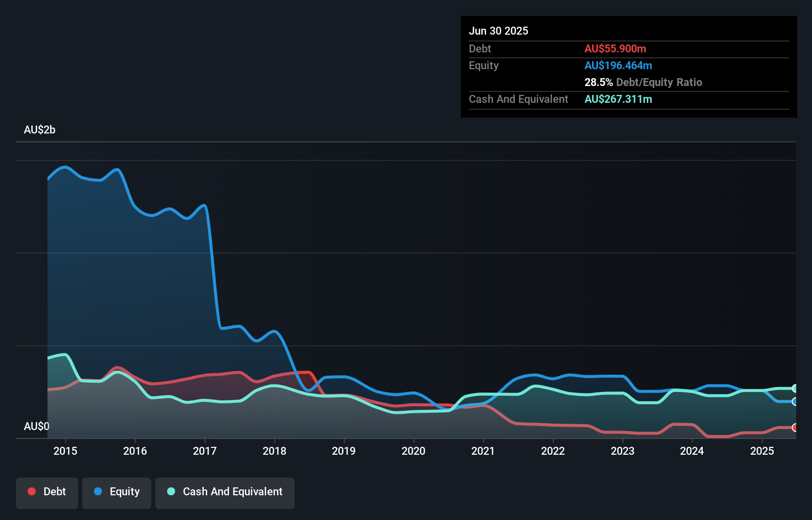Image resolution: width=812 pixels, height=520 pixels.
Task: Select the red Debt endpoint marker on chart
Action: point(795,427)
